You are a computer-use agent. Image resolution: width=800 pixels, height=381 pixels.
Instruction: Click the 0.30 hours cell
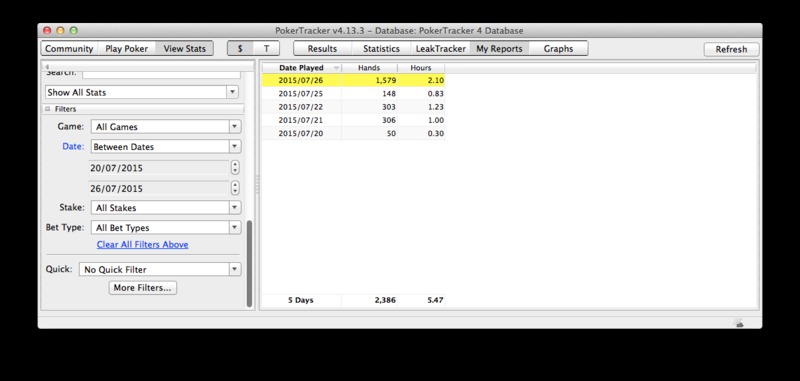point(421,133)
